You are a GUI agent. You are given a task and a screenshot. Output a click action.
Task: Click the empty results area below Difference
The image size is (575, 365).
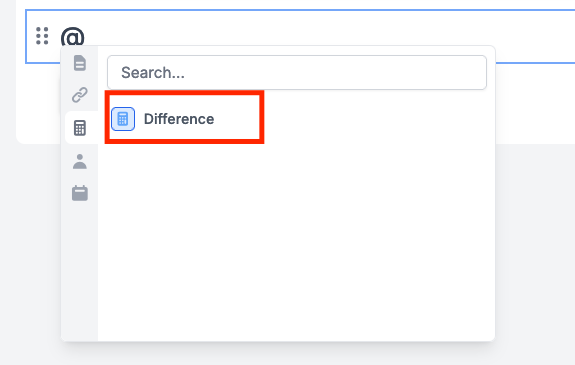point(296,238)
